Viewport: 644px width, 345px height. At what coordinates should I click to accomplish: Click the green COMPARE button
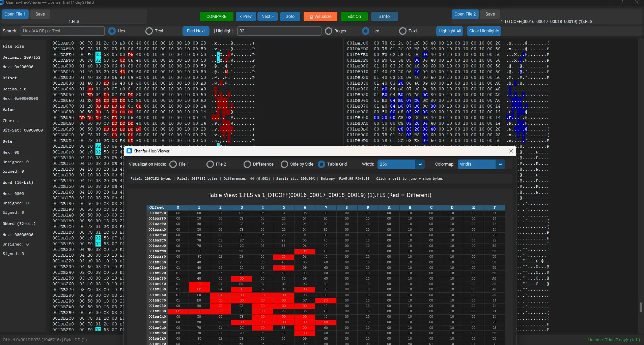216,16
